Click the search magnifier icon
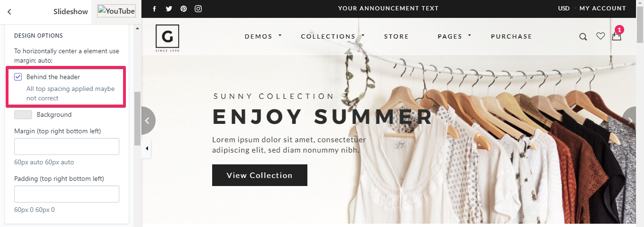This screenshot has height=227, width=644. click(x=583, y=37)
